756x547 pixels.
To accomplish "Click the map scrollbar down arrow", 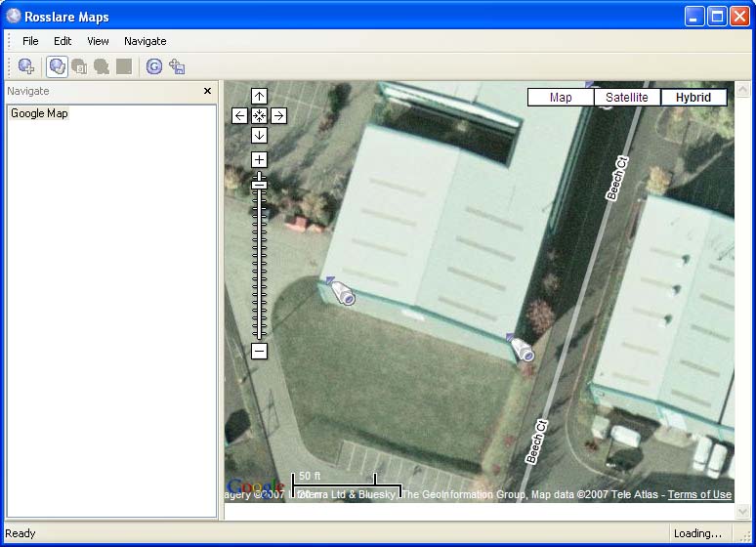I will click(x=742, y=511).
